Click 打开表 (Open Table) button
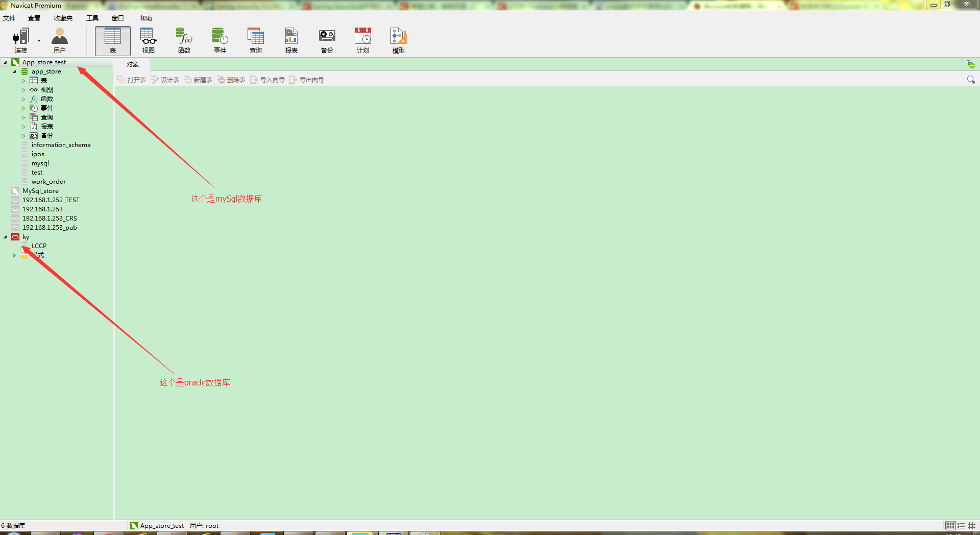This screenshot has height=535, width=980. point(132,80)
